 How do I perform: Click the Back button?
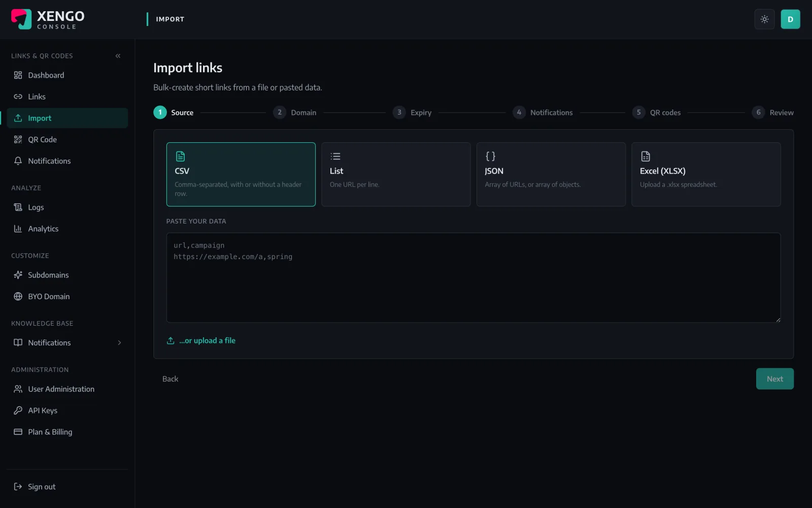coord(170,379)
